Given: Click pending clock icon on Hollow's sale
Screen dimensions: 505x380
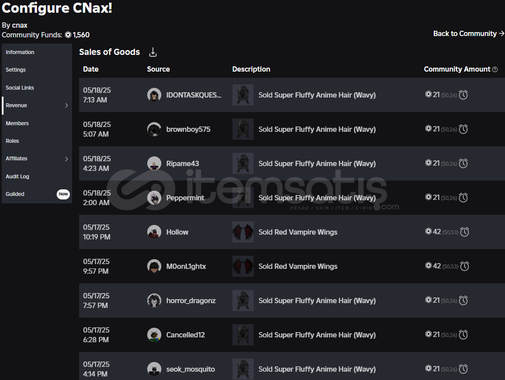Looking at the screenshot, I should (x=464, y=232).
